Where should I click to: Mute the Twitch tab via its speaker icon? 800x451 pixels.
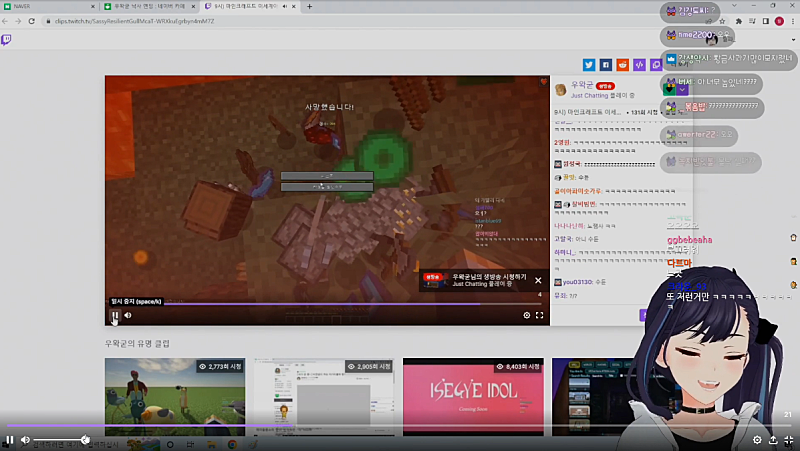[284, 7]
